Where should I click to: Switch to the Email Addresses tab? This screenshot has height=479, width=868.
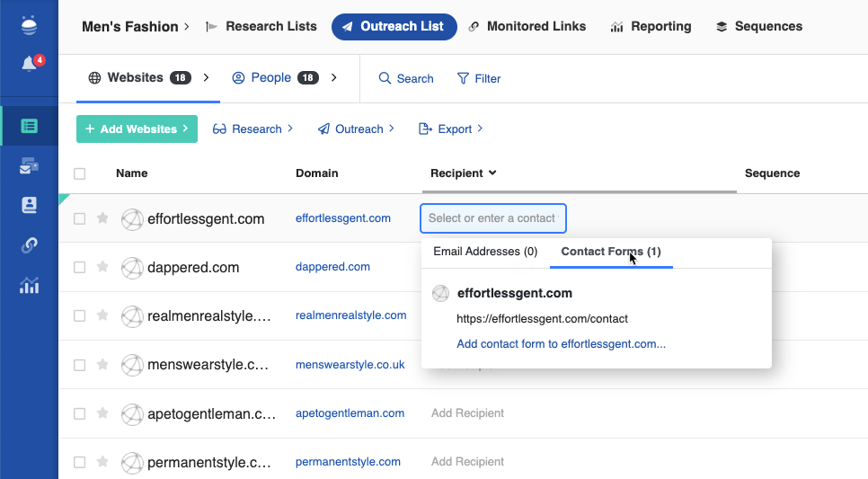(x=485, y=252)
